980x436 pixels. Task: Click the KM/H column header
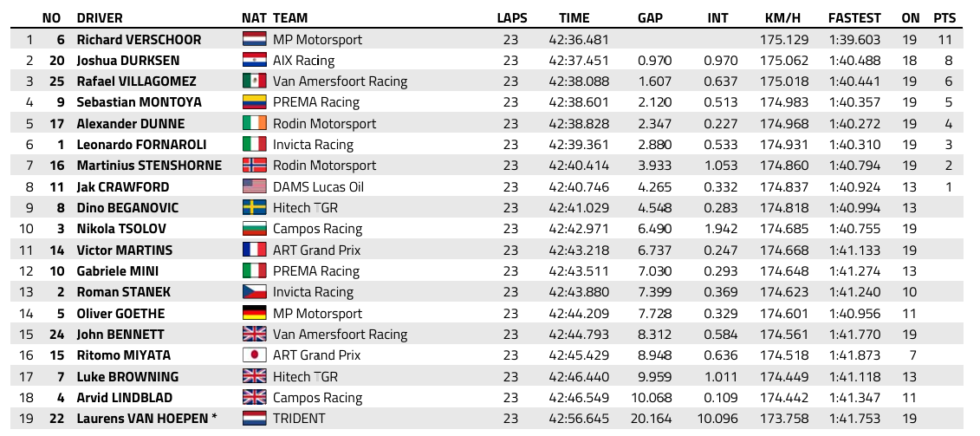[x=782, y=18]
